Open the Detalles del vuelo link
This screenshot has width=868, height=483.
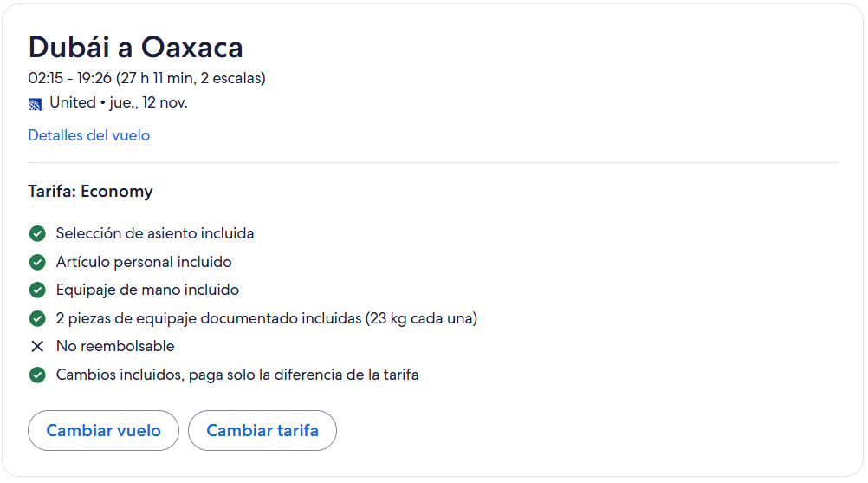(x=89, y=135)
